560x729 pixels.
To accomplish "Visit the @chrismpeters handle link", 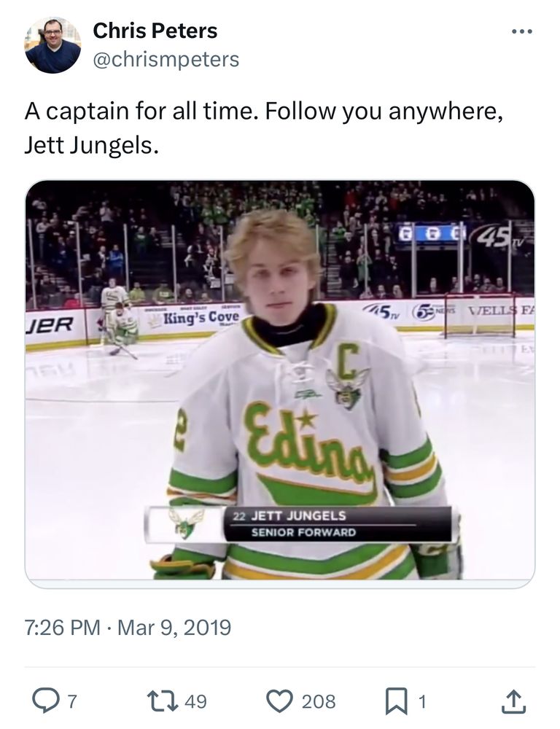I will click(166, 59).
